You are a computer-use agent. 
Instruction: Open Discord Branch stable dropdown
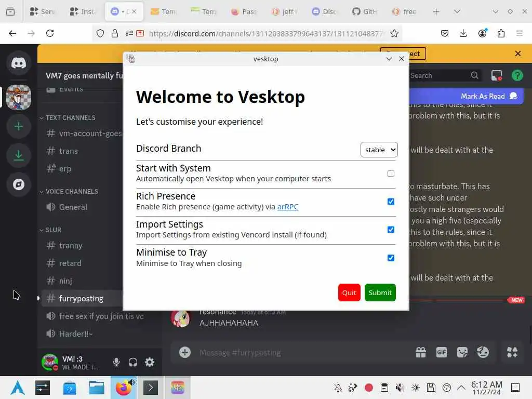pos(379,150)
